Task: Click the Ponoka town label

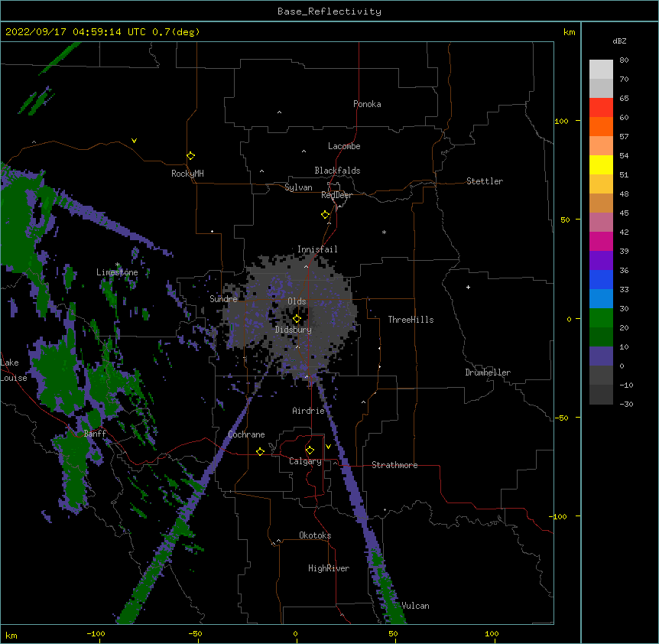Action: pyautogui.click(x=367, y=104)
